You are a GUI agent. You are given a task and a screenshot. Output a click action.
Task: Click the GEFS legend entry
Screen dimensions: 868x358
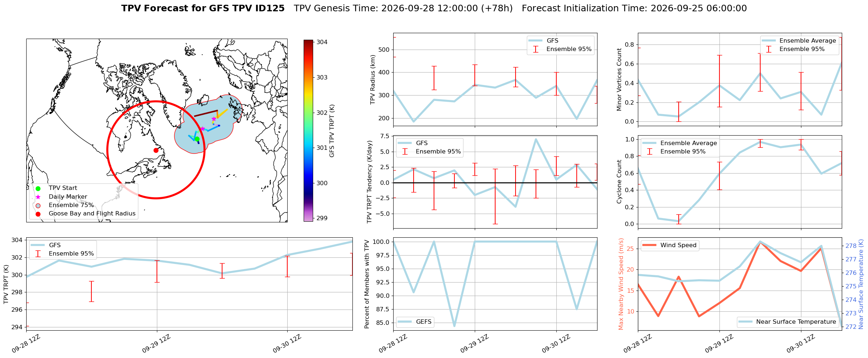(x=414, y=322)
